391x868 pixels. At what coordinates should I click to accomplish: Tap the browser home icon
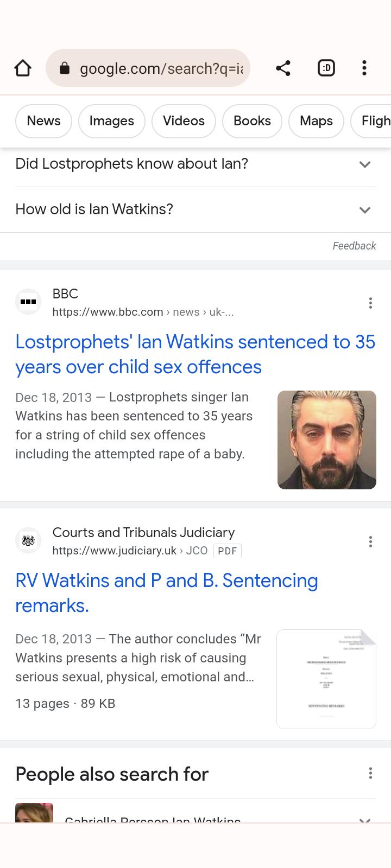[x=23, y=68]
